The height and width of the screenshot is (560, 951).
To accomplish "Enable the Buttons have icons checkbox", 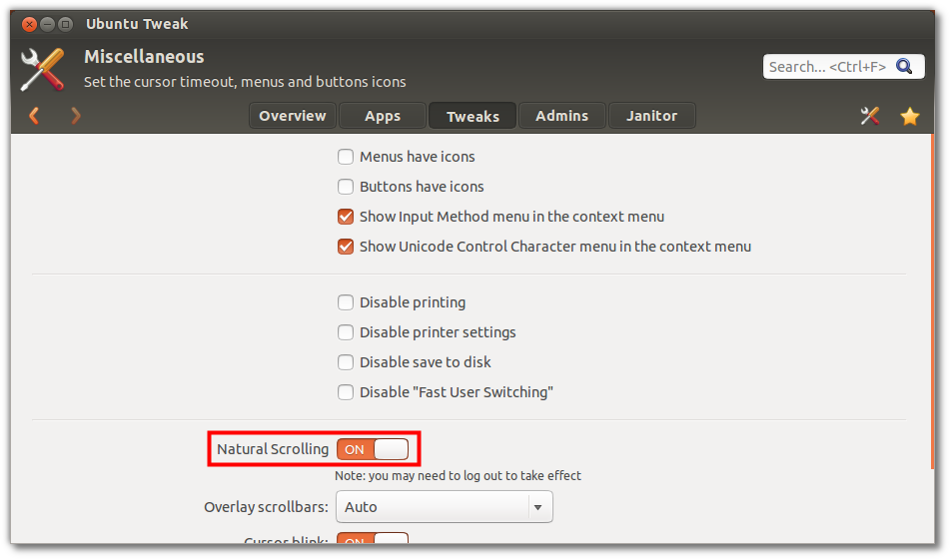I will click(346, 187).
